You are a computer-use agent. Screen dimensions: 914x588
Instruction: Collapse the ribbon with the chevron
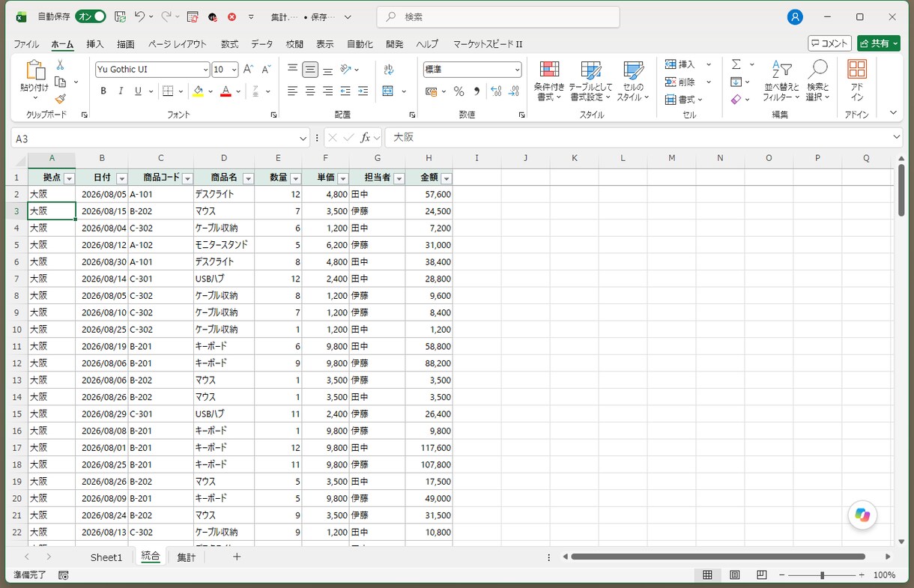892,112
